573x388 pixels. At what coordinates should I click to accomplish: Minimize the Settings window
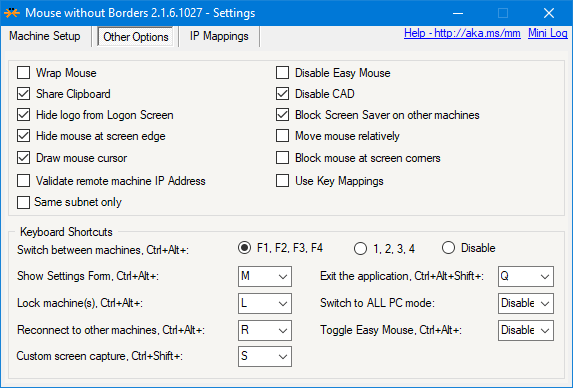[x=458, y=13]
